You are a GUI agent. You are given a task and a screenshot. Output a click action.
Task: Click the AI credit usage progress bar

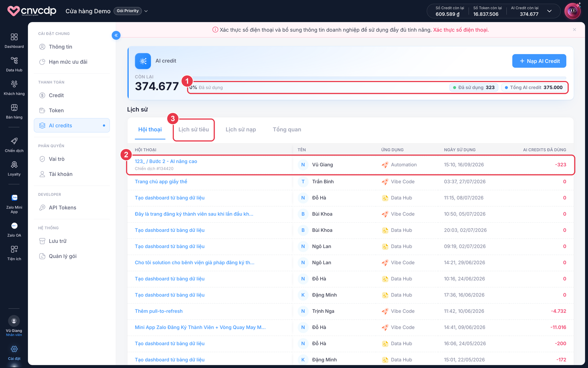pyautogui.click(x=377, y=78)
